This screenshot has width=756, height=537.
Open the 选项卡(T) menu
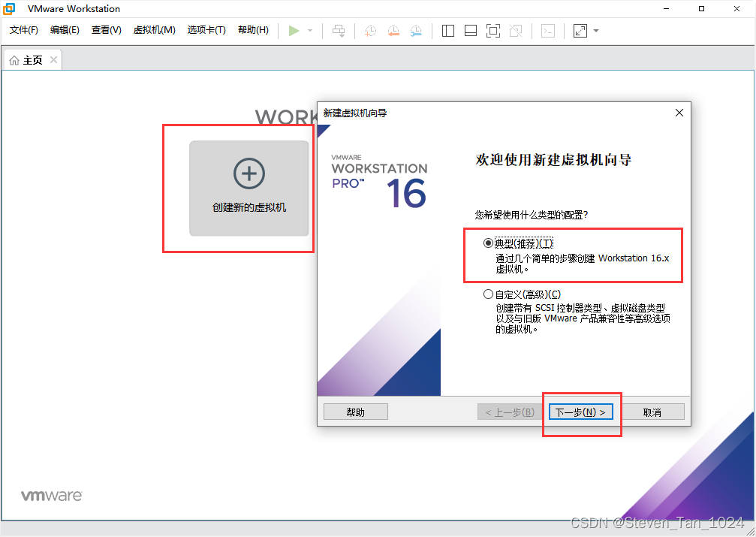(206, 30)
